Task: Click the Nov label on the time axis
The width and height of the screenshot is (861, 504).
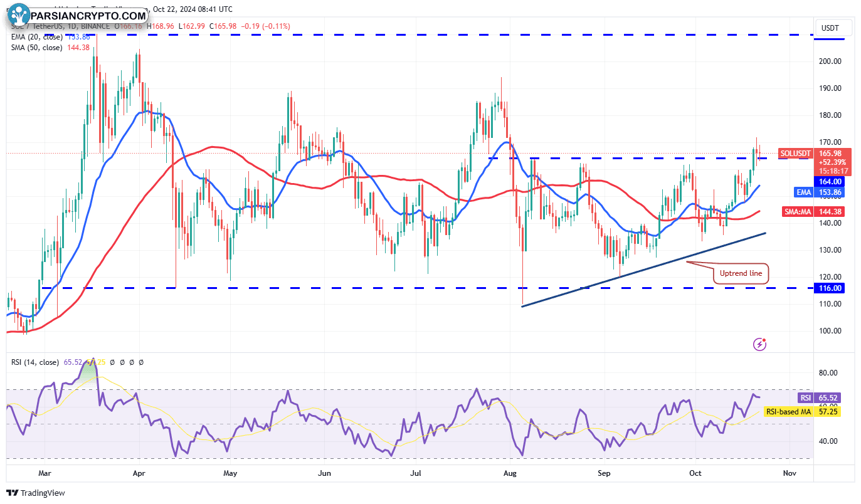Action: [x=790, y=474]
